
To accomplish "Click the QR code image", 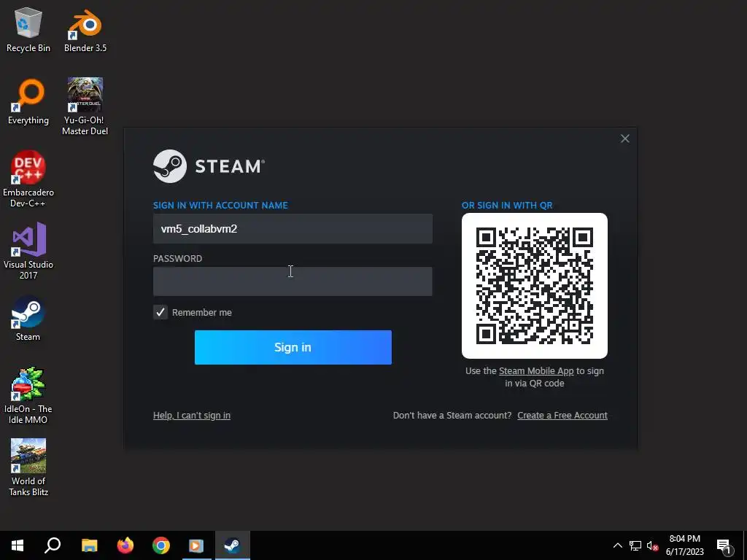I will coord(535,286).
